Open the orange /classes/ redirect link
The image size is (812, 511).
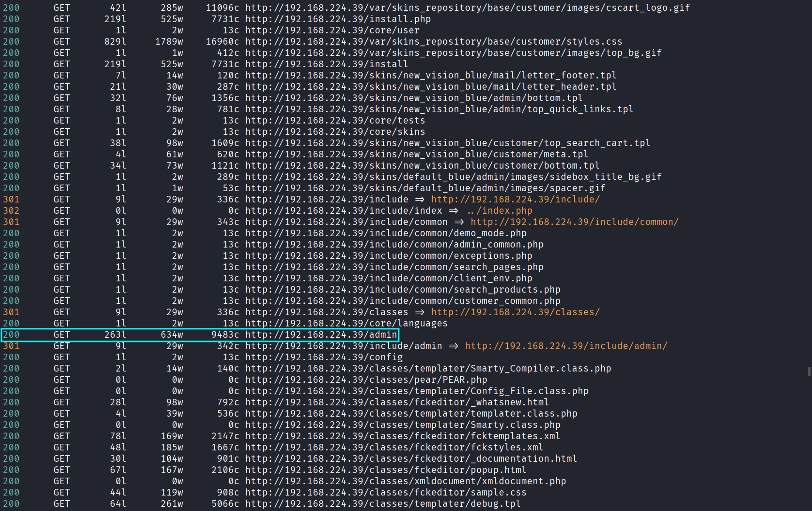click(515, 312)
